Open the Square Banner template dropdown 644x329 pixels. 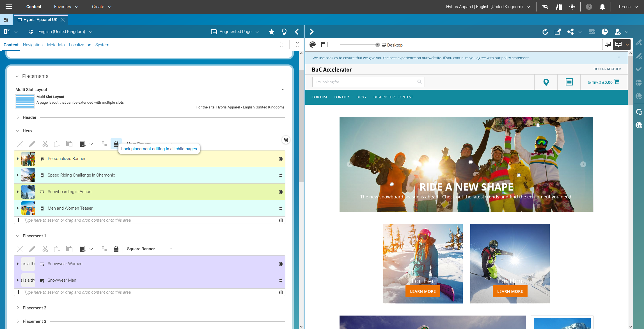click(x=149, y=249)
